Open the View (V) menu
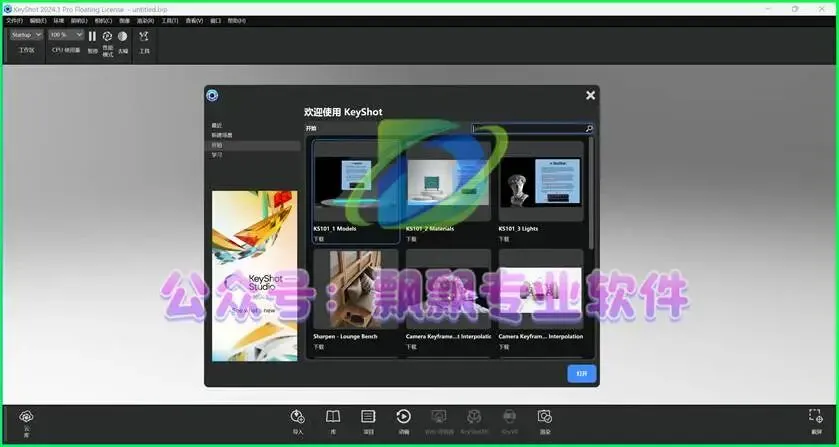This screenshot has height=447, width=839. point(194,21)
